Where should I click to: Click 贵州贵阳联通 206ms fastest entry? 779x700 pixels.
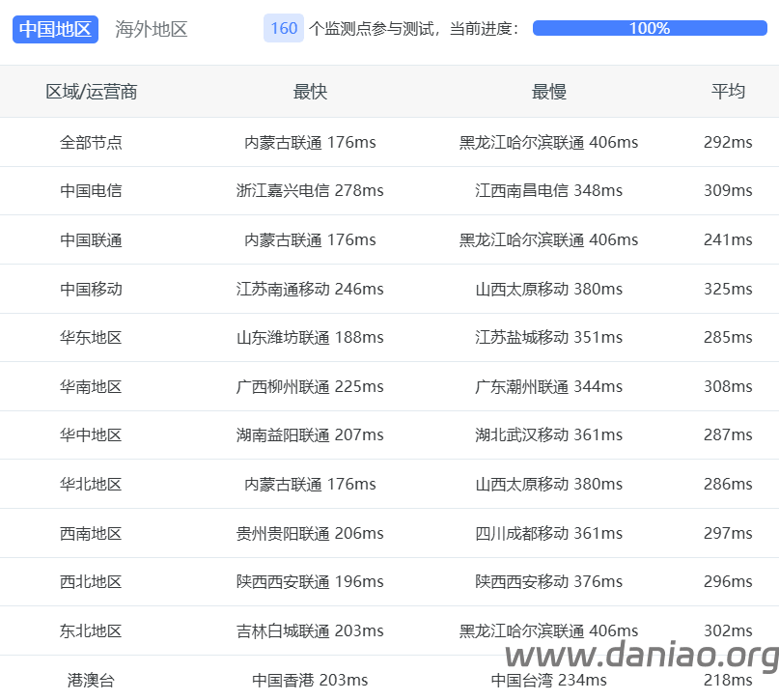[x=310, y=534]
